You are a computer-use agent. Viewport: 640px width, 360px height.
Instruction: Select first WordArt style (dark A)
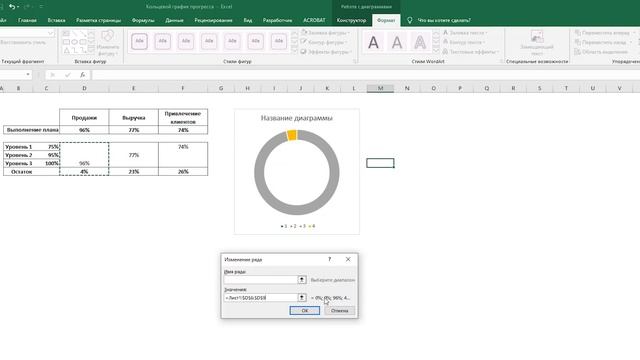(373, 42)
